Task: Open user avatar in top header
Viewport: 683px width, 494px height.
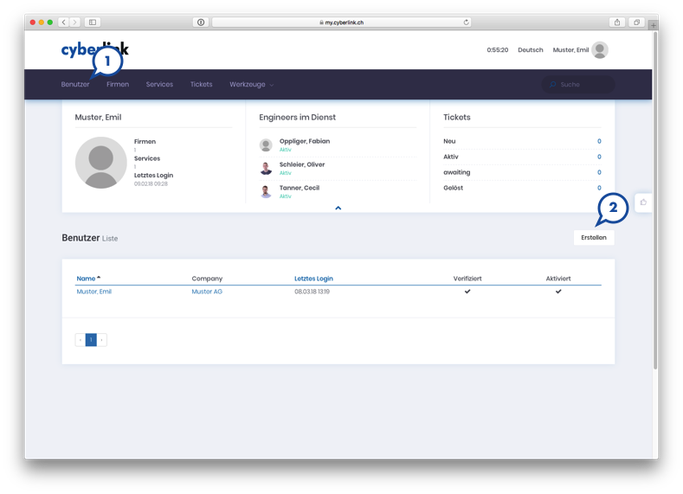Action: click(600, 50)
